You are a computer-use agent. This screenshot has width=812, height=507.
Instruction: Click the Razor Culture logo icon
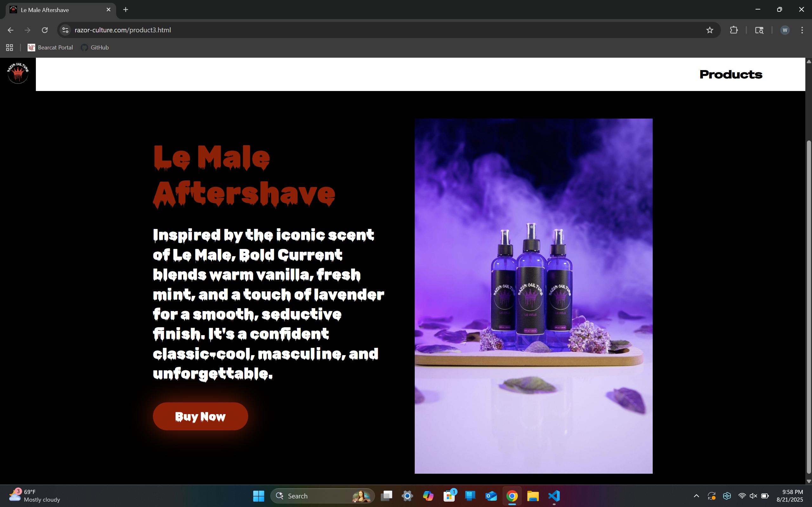pos(18,73)
